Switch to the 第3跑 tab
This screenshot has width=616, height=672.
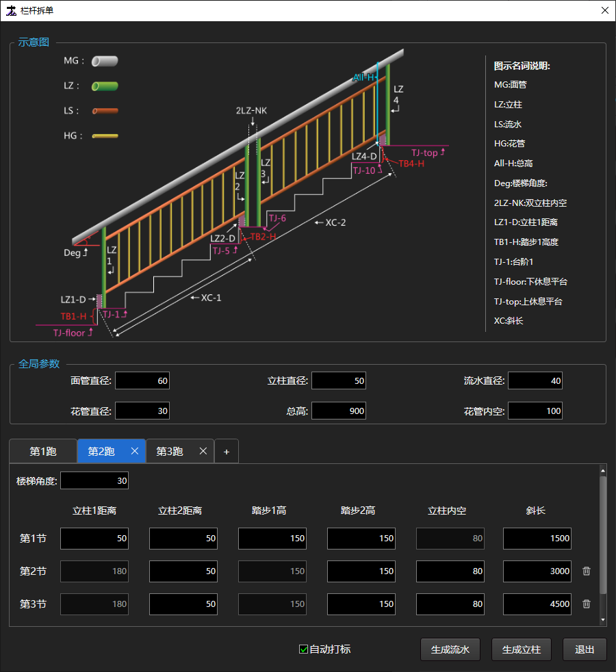coord(169,452)
